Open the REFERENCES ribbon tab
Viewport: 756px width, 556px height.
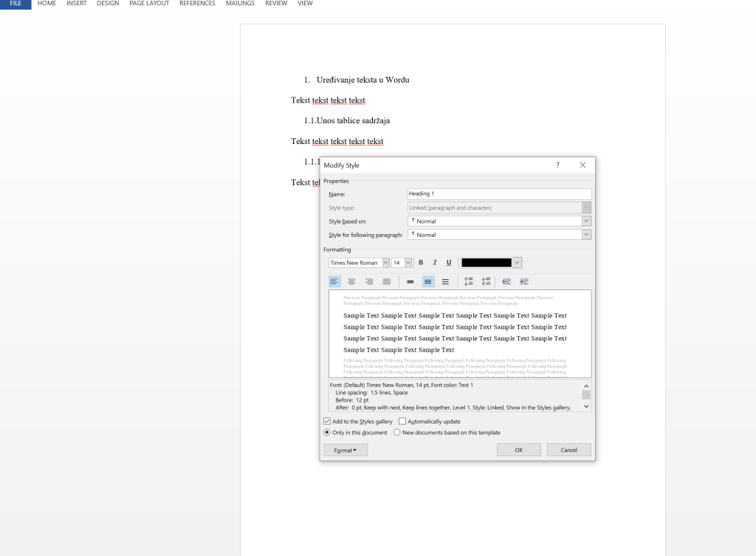click(197, 4)
